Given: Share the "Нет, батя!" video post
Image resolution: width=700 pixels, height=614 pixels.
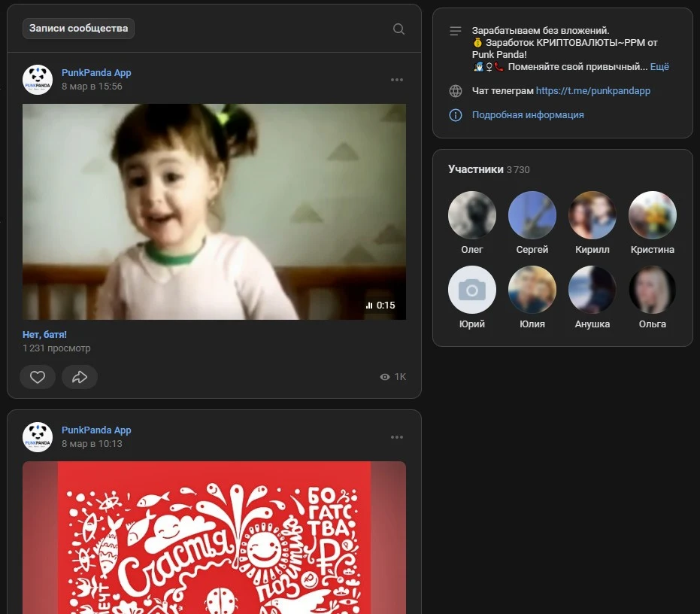Looking at the screenshot, I should (80, 377).
